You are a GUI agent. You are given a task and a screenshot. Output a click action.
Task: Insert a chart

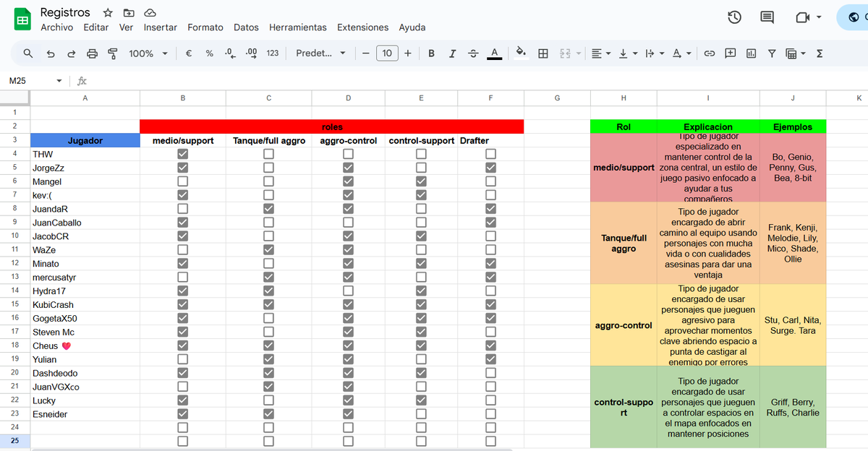click(x=751, y=53)
